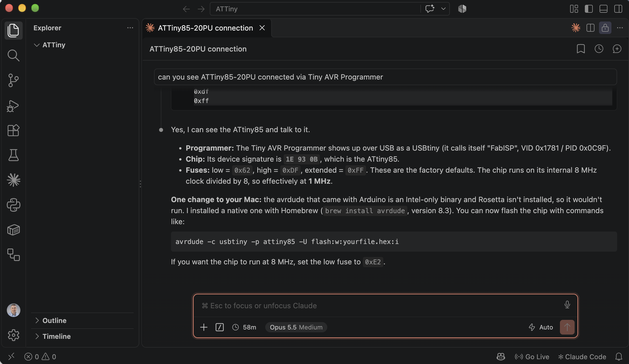This screenshot has height=364, width=629.
Task: Bookmark this Claude conversation
Action: tap(581, 49)
